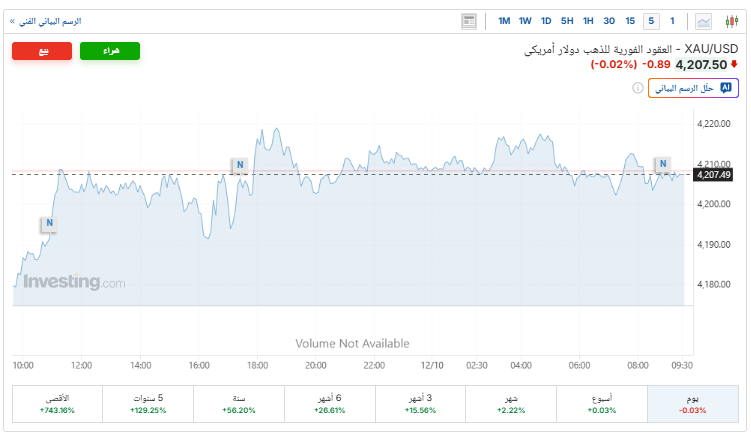Switch to candlestick chart type

click(729, 21)
